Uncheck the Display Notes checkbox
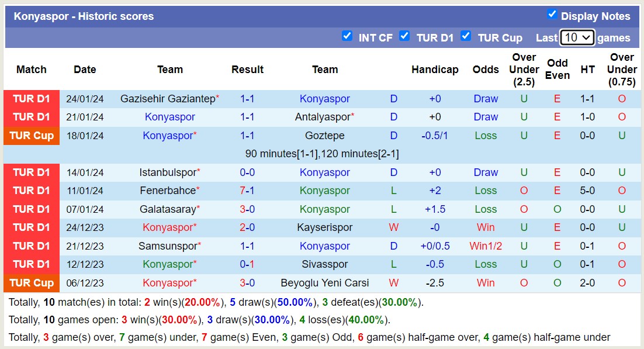The height and width of the screenshot is (349, 644). [550, 16]
